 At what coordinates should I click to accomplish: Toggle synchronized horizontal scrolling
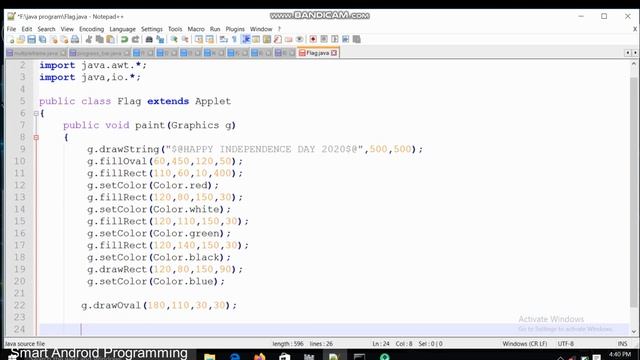click(210, 40)
